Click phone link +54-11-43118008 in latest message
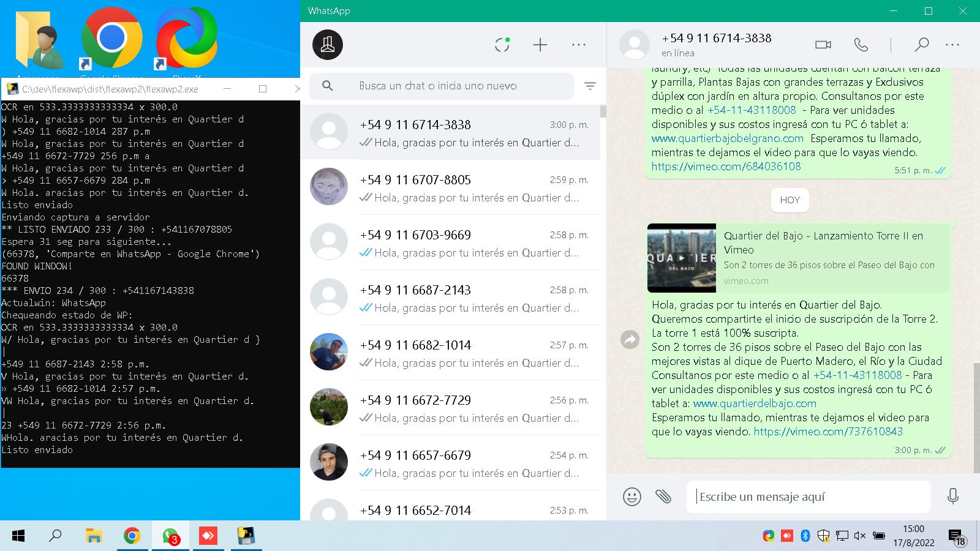Viewport: 980px width, 551px height. [x=858, y=375]
